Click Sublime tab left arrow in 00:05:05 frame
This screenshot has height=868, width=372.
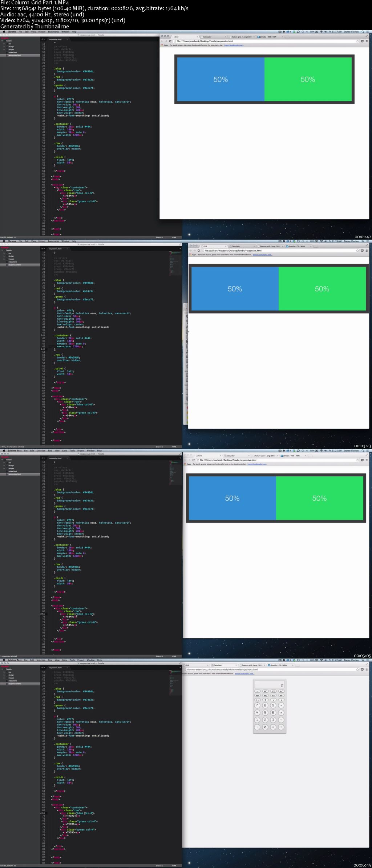tap(42, 458)
